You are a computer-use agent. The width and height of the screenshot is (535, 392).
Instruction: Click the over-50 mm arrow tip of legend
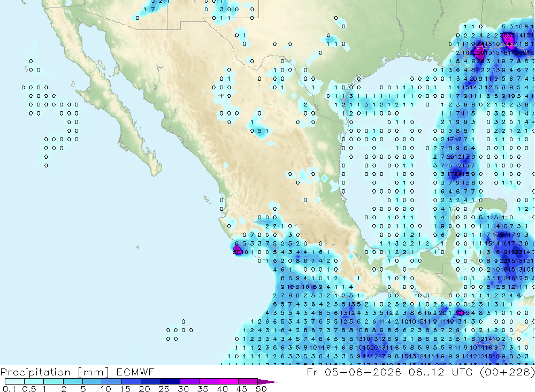point(267,382)
